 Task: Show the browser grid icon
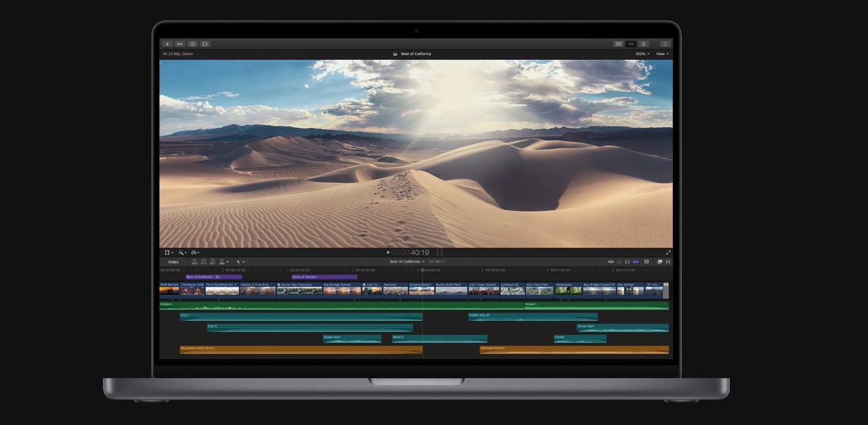[618, 44]
